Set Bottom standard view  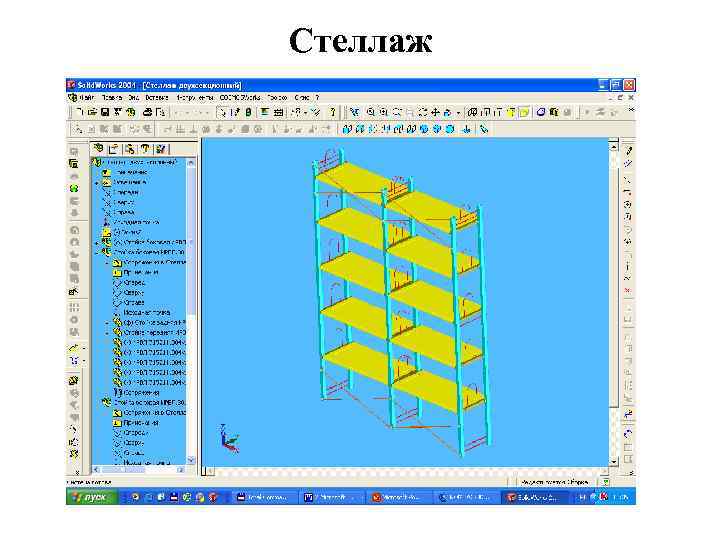pyautogui.click(x=411, y=129)
